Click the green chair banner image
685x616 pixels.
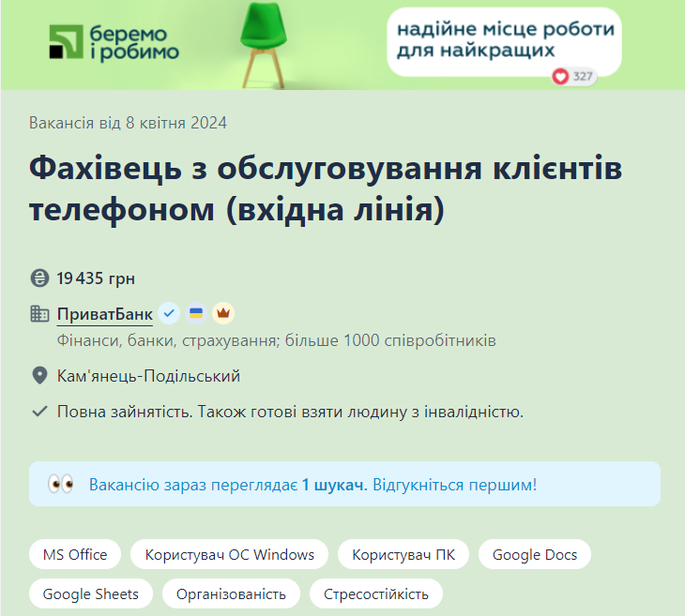(264, 45)
